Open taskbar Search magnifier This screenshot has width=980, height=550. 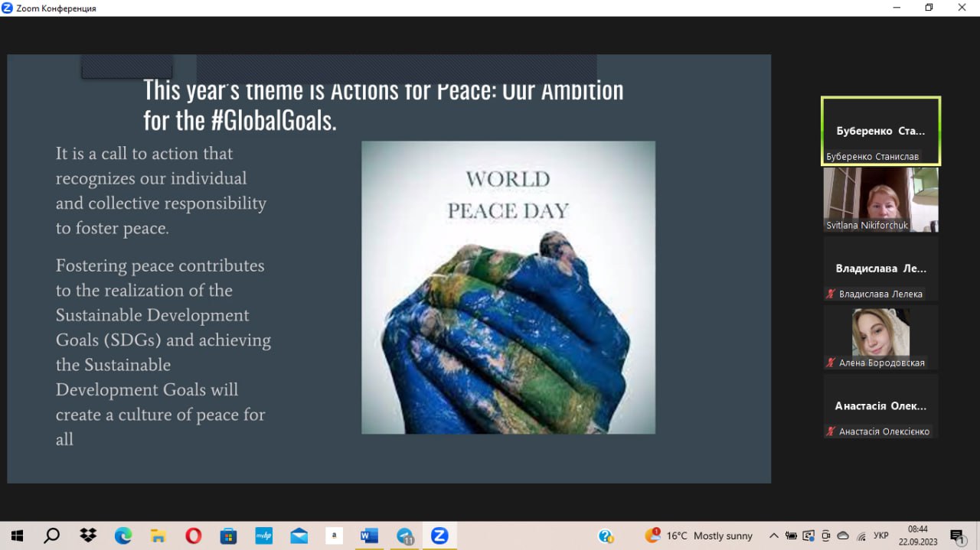pyautogui.click(x=51, y=536)
